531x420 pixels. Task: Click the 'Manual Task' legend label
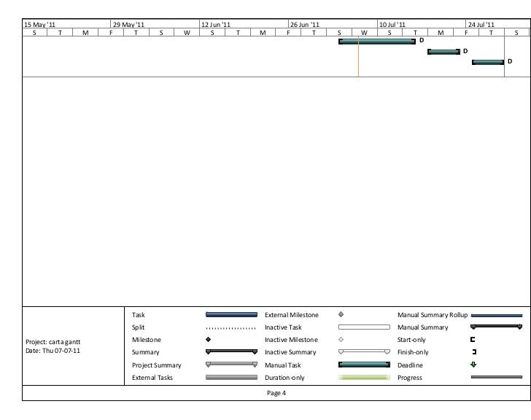(x=283, y=365)
